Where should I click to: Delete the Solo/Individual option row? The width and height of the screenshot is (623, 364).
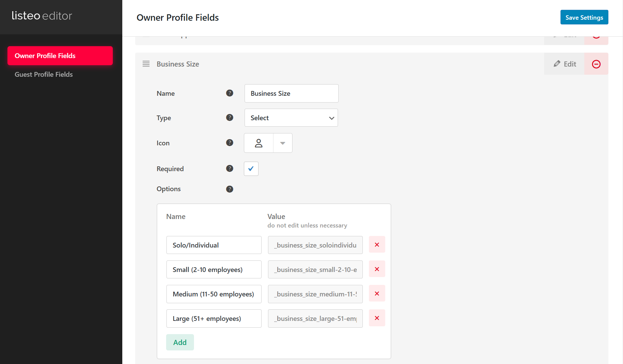[x=377, y=244]
